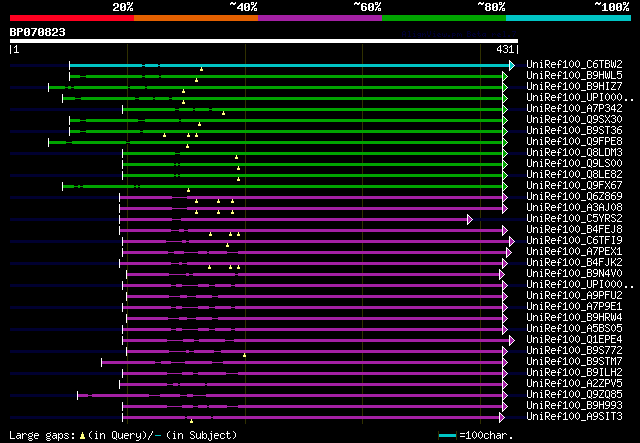Select the orange ~40% identity color segment
Screen dimensions: 640x443
point(196,18)
